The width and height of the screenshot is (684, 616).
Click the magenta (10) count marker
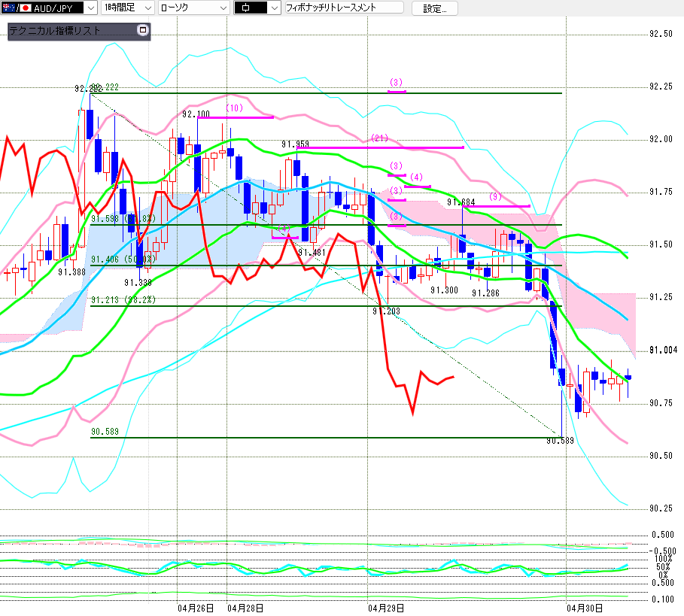(x=235, y=108)
